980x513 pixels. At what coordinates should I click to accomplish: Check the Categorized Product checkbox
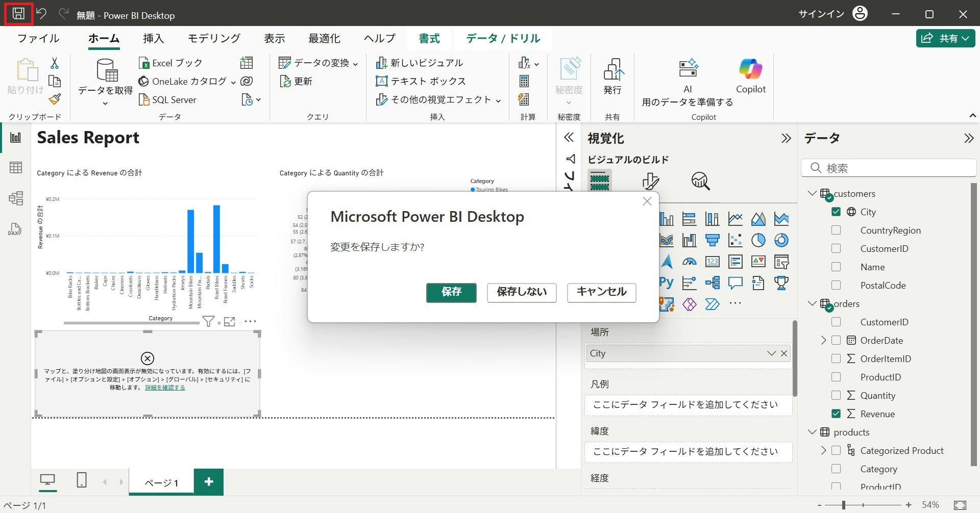[836, 450]
